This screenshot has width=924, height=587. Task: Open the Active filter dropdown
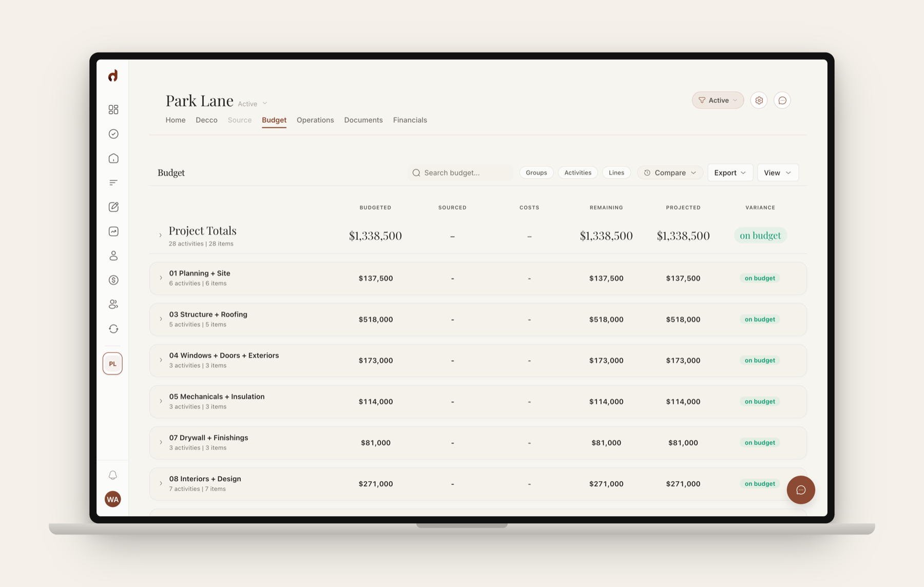[718, 100]
